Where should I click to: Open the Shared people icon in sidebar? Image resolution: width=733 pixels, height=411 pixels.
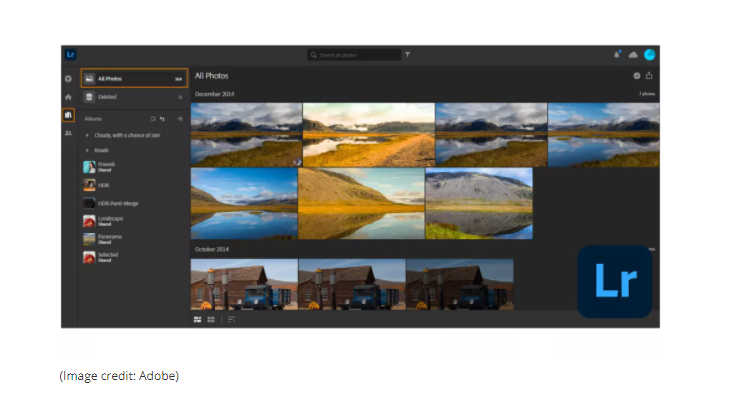68,132
